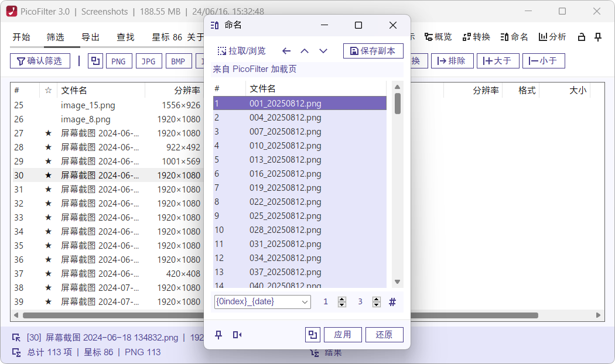Open the 导出 tab

90,37
